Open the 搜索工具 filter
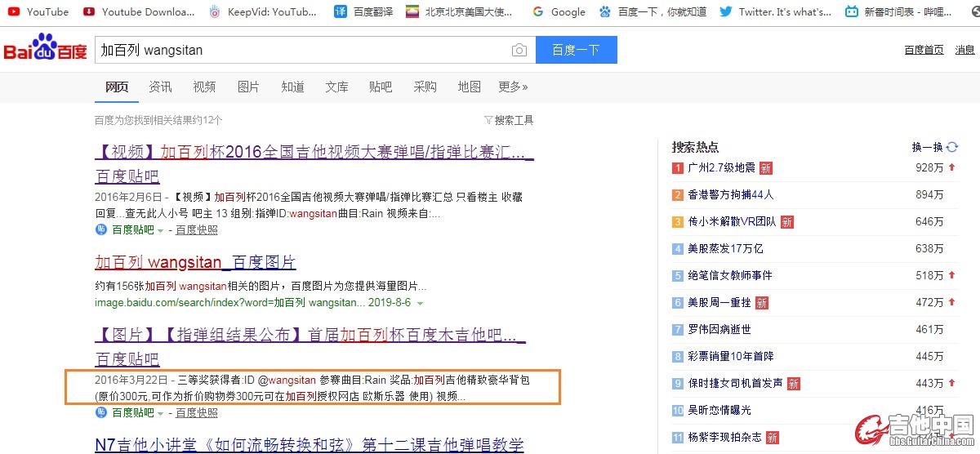Image resolution: width=980 pixels, height=454 pixels. [x=509, y=120]
